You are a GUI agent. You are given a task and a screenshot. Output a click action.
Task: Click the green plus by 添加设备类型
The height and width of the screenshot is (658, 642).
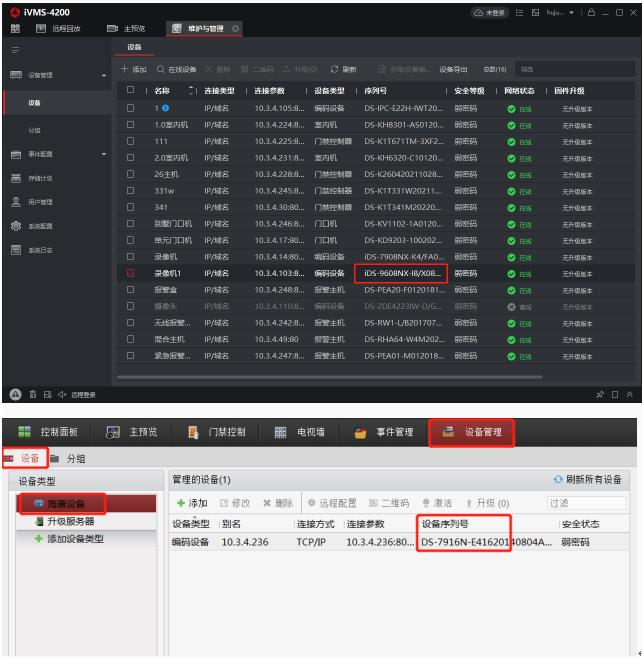[39, 538]
